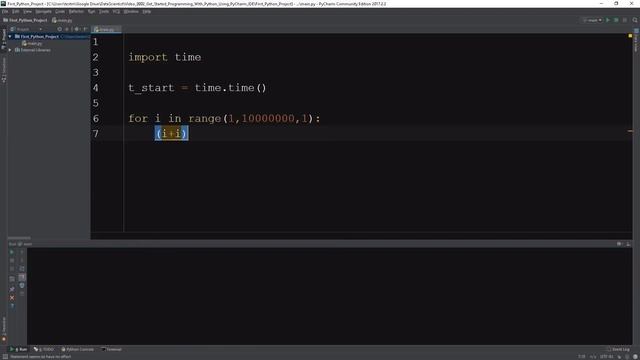Open the File menu
This screenshot has height=360, width=640.
pos(5,11)
